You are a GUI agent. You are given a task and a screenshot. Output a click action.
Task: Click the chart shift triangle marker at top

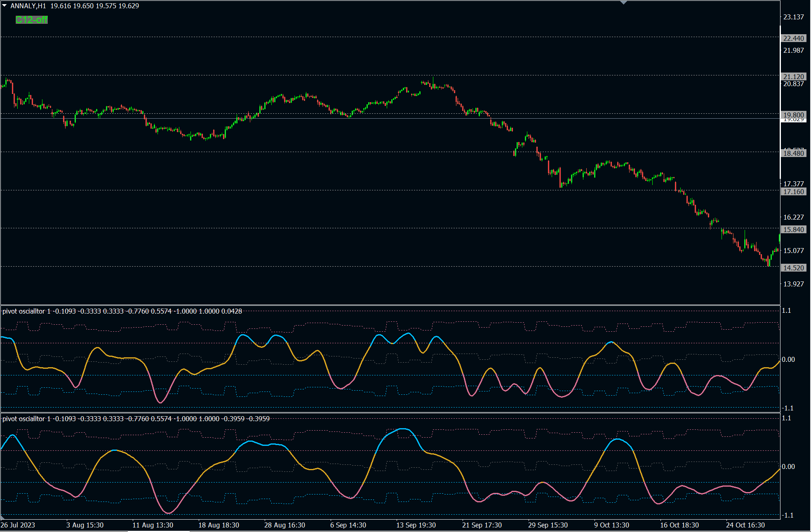pos(623,2)
